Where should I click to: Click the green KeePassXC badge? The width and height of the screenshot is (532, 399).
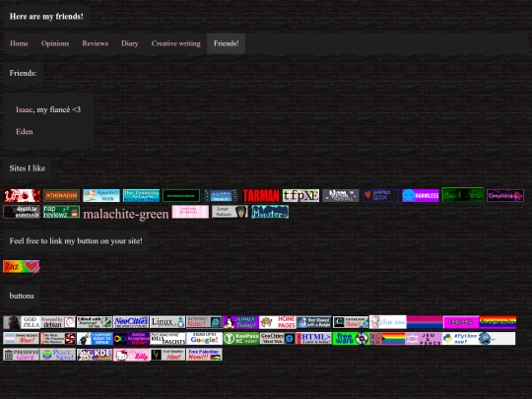coord(241,339)
